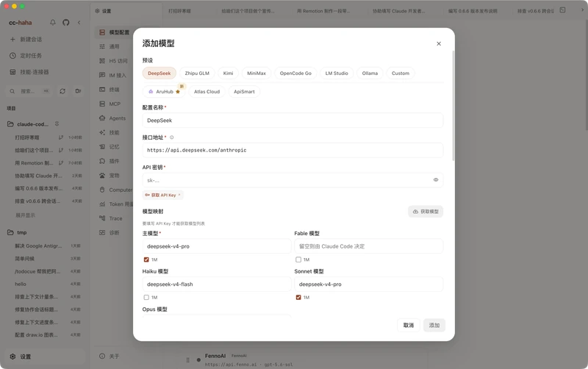Viewport: 588px width, 369px height.
Task: Toggle API key visibility eye icon
Action: (x=436, y=179)
